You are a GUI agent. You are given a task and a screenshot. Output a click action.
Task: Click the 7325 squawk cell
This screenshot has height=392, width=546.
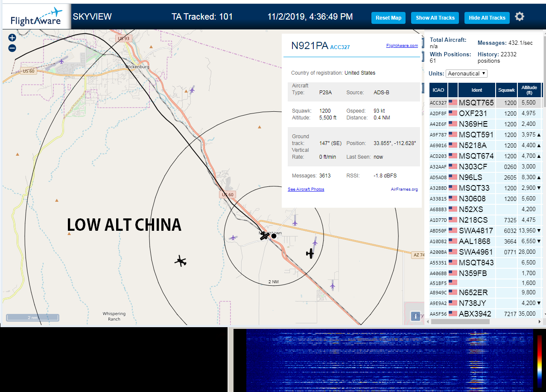(506, 220)
